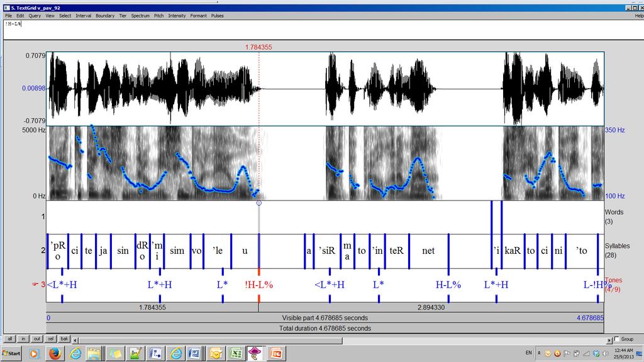Image resolution: width=644 pixels, height=362 pixels.
Task: Play the 2.894330 second selection bar
Action: (x=431, y=307)
